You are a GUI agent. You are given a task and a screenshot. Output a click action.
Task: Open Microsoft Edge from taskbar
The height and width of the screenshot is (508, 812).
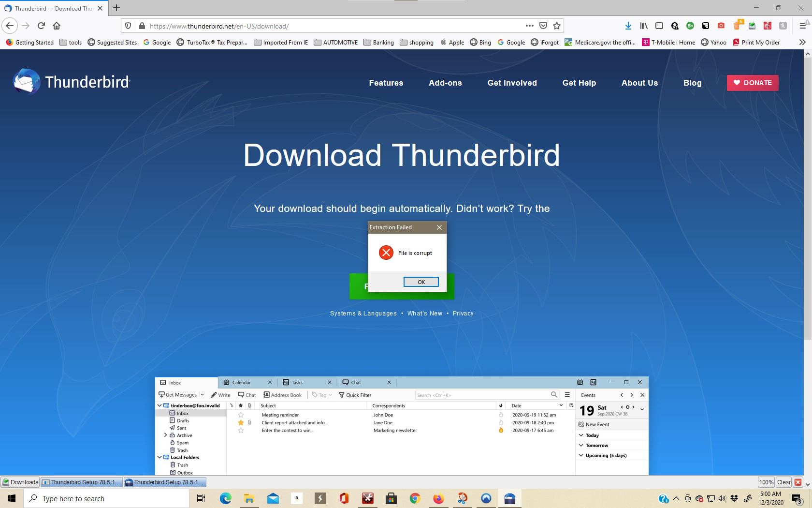pyautogui.click(x=225, y=498)
